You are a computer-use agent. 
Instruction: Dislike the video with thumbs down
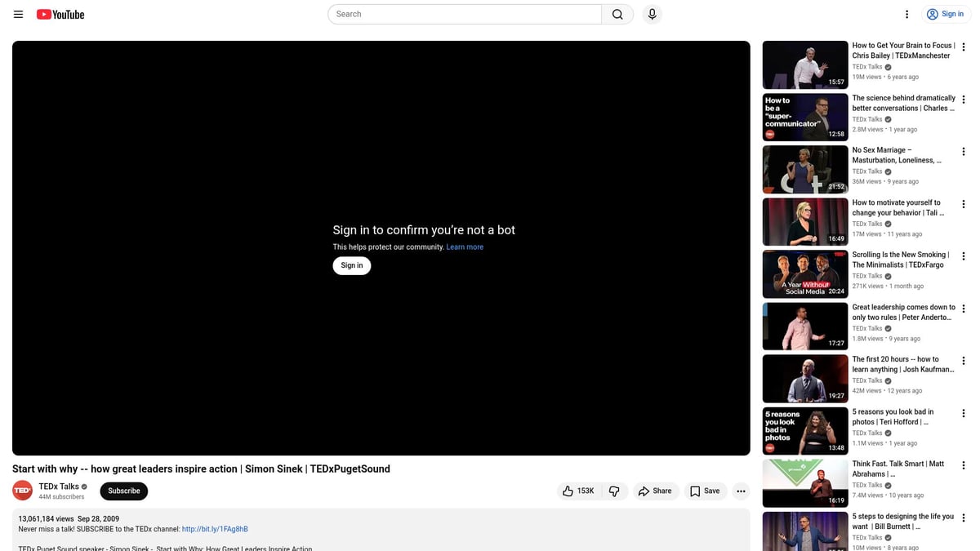614,491
